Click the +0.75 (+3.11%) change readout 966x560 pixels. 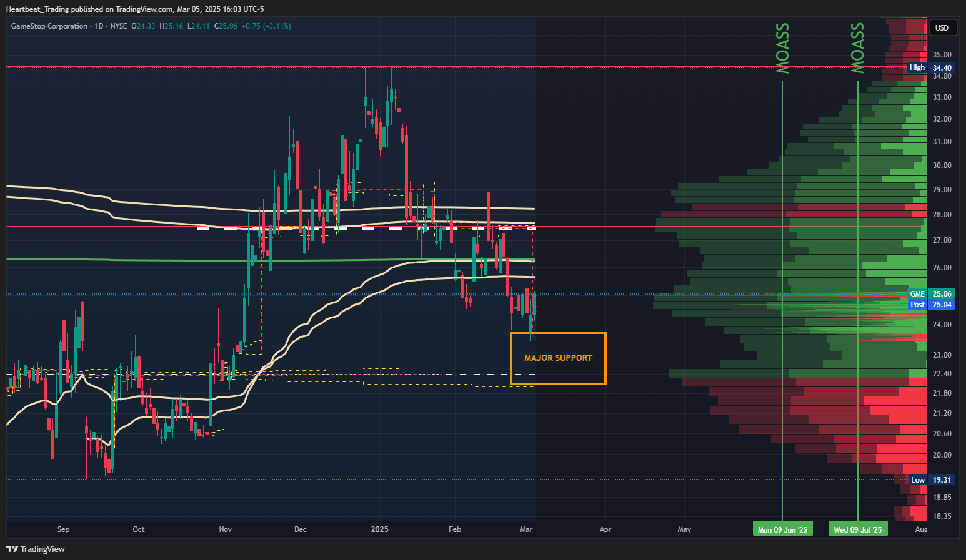pyautogui.click(x=266, y=26)
